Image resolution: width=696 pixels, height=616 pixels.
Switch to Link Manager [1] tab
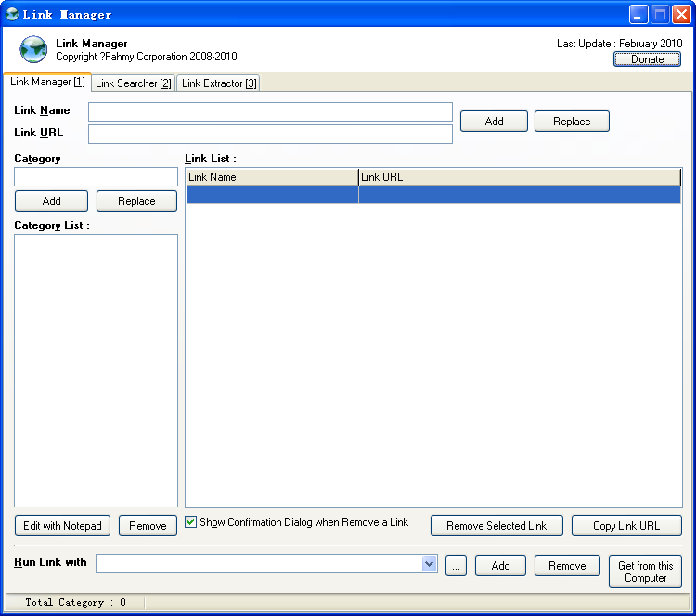[47, 83]
